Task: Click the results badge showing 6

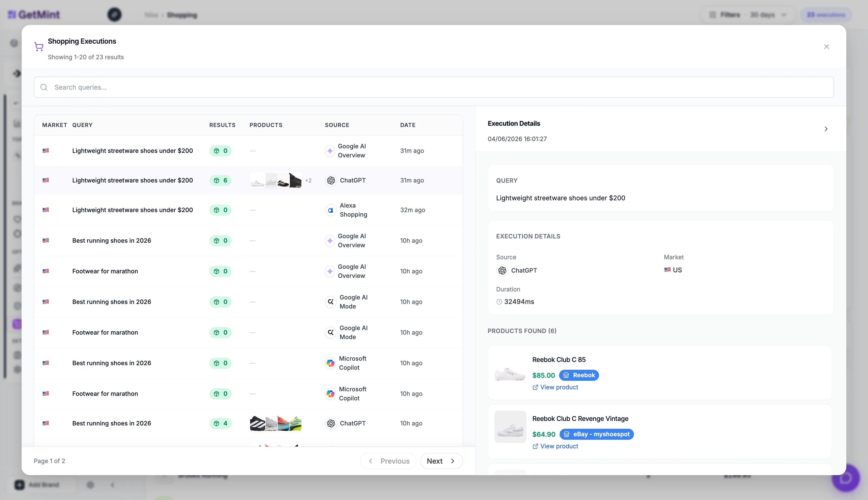Action: (221, 180)
